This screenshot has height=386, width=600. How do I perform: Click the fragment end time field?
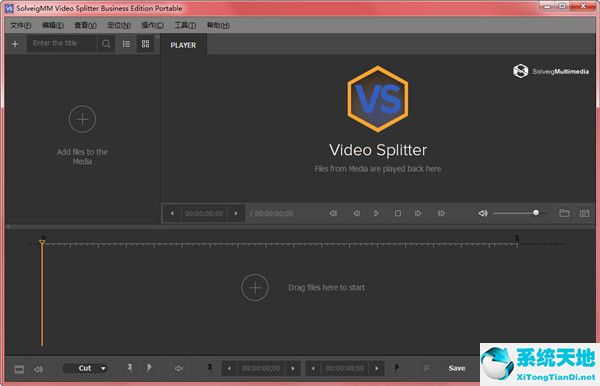click(x=345, y=368)
